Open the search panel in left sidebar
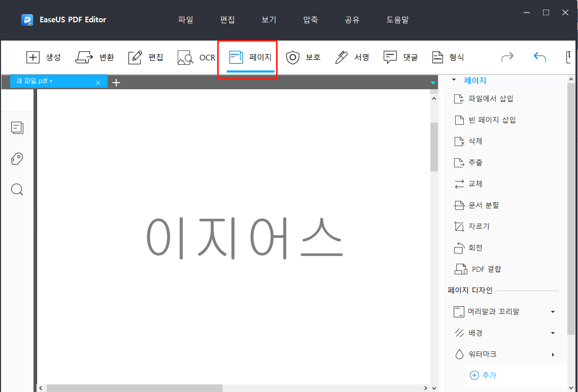 coord(17,189)
